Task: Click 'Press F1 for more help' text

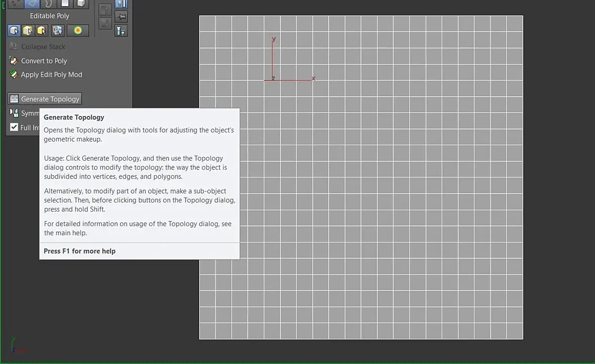Action: (x=79, y=251)
